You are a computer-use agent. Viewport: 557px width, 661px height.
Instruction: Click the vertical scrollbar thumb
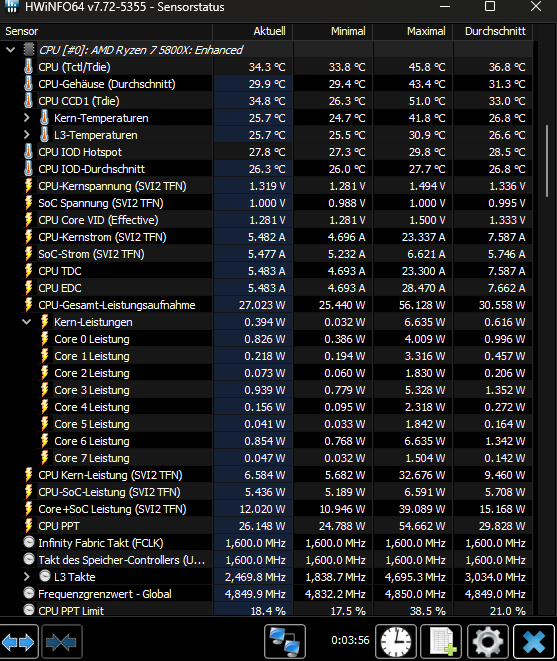tap(547, 161)
